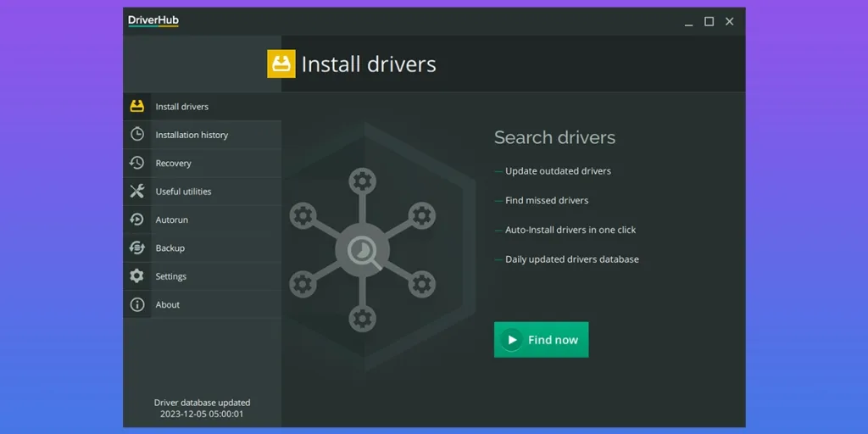
Task: Click the Update outdated drivers text
Action: click(x=558, y=171)
